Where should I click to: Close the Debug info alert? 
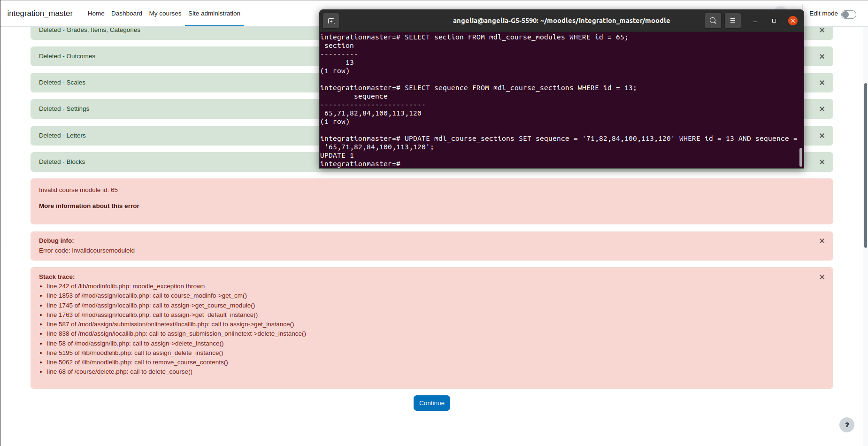(x=822, y=241)
